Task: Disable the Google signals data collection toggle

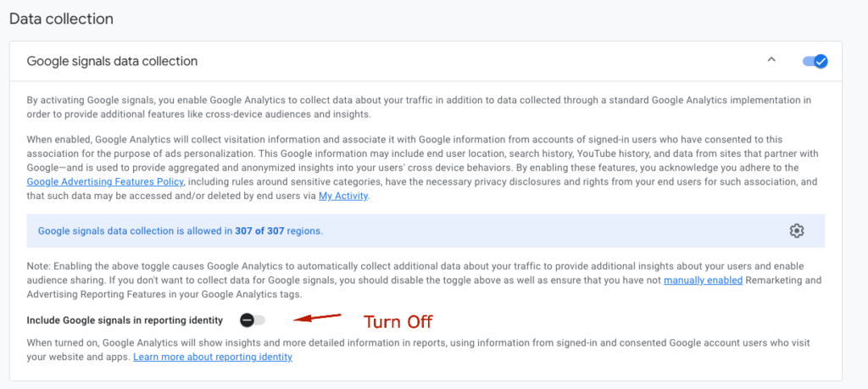Action: coord(815,61)
